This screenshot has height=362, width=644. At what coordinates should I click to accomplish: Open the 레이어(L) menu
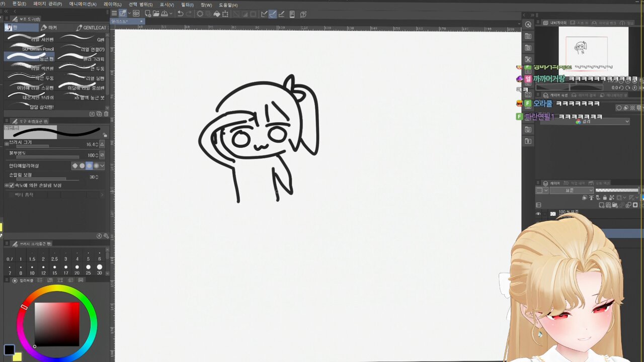[x=112, y=4]
